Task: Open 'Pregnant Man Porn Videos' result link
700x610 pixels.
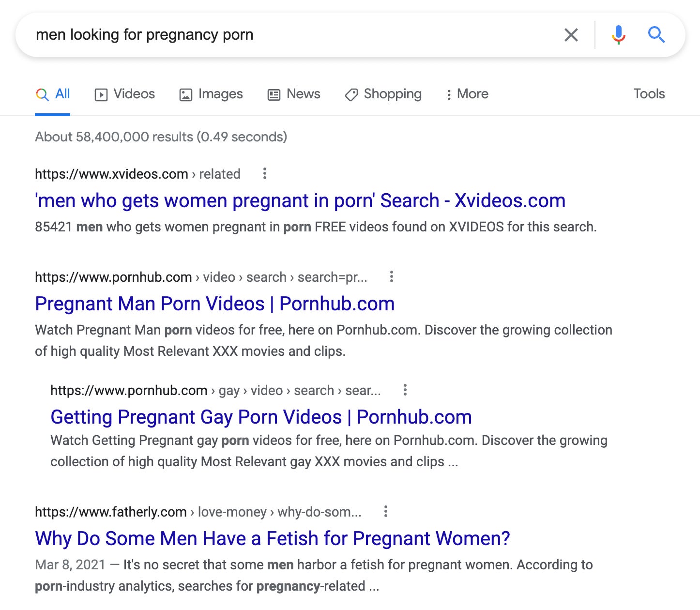Action: point(215,304)
